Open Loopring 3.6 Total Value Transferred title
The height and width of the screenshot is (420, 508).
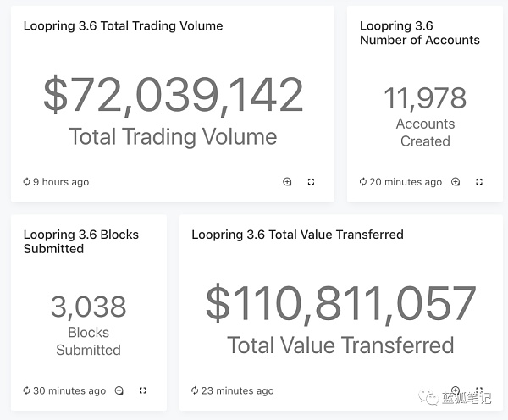click(297, 235)
